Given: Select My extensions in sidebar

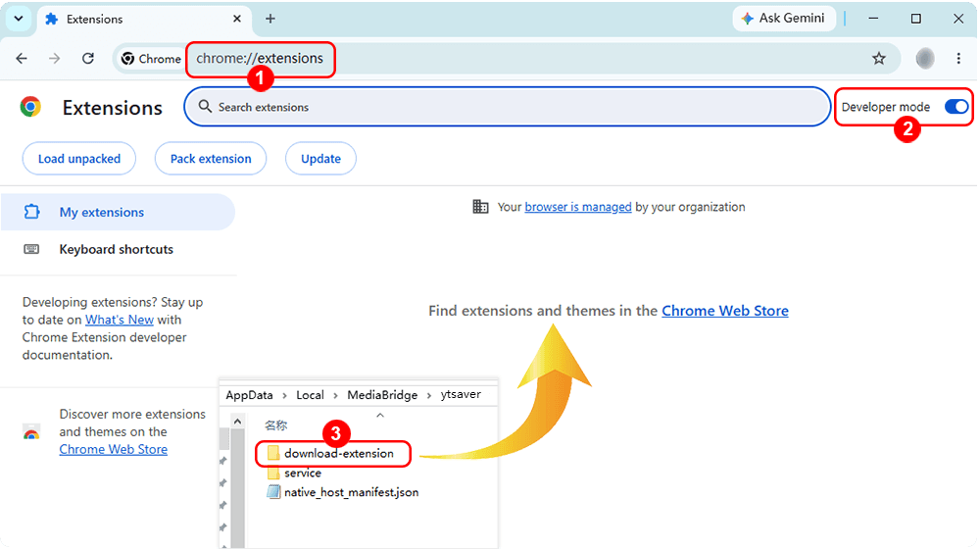Looking at the screenshot, I should click(118, 212).
